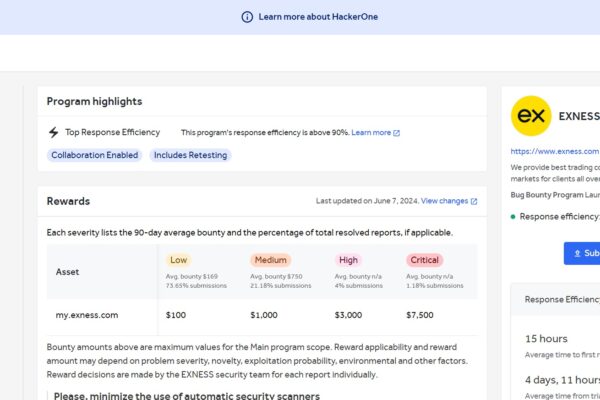The image size is (600, 400).
Task: Select the High severity badge
Action: point(348,260)
